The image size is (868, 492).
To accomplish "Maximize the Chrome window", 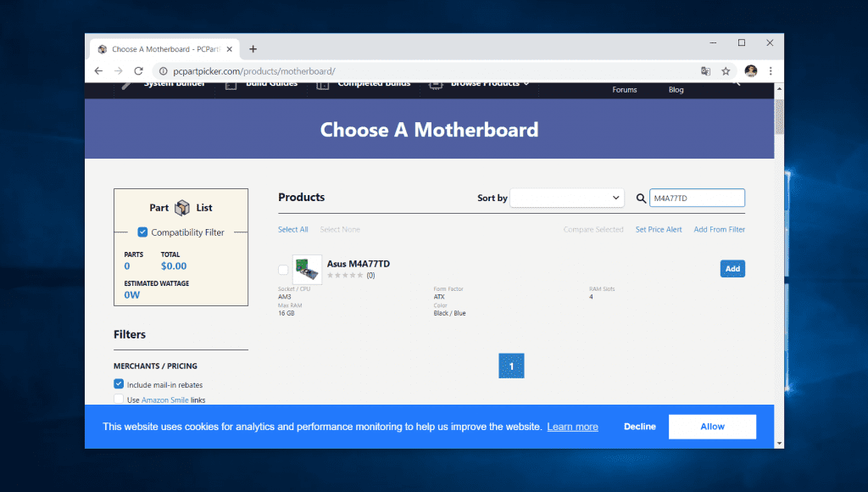I will (741, 42).
